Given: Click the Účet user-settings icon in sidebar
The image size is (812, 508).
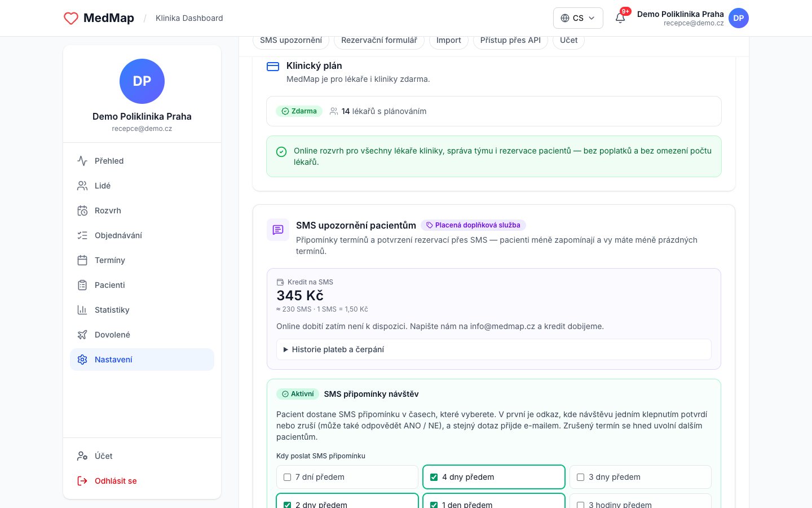Looking at the screenshot, I should [82, 456].
